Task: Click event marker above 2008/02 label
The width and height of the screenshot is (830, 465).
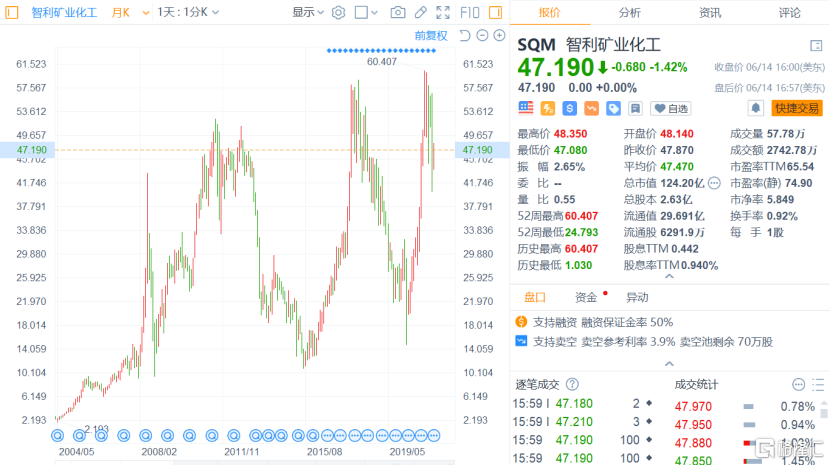Action: (167, 435)
